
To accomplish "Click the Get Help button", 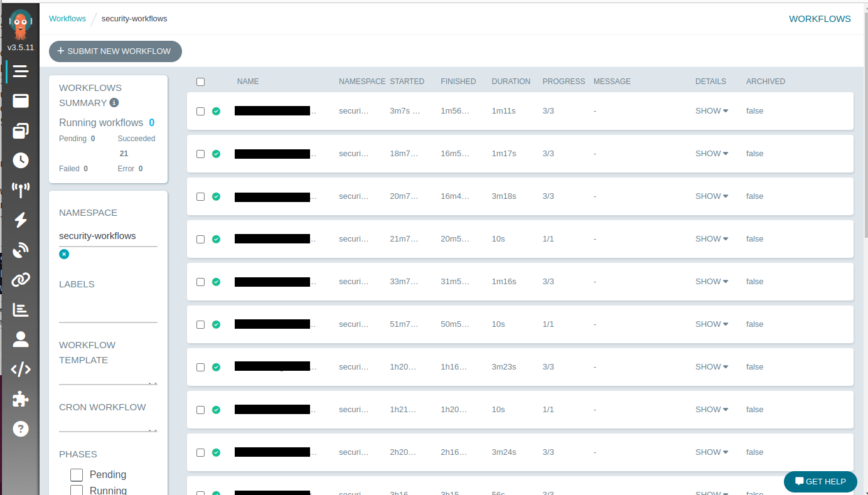I will tap(820, 482).
